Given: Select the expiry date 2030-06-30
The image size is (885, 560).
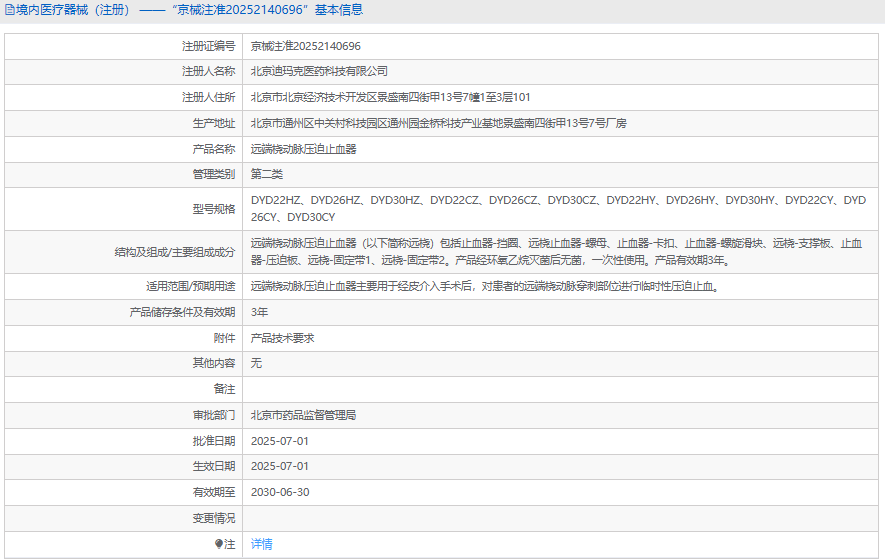Looking at the screenshot, I should [280, 492].
